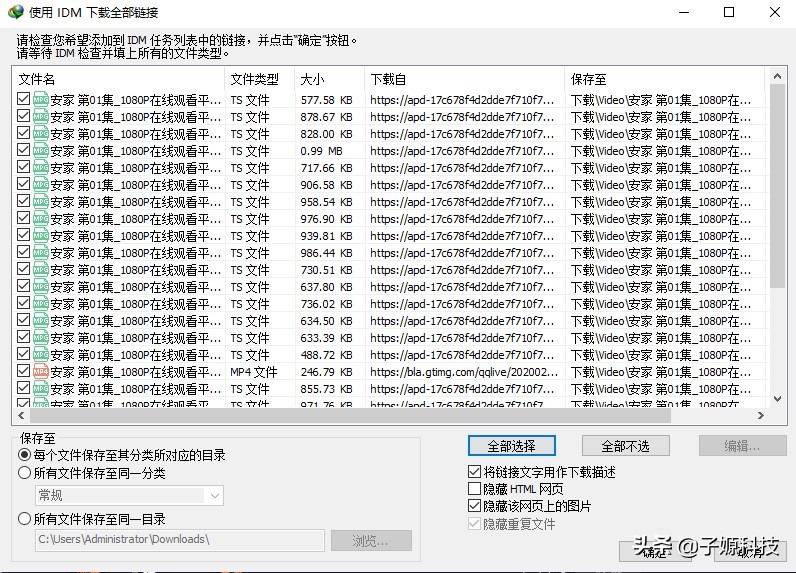Sort by 大小 column header
Viewport: 796px width, 573px height.
[x=329, y=79]
